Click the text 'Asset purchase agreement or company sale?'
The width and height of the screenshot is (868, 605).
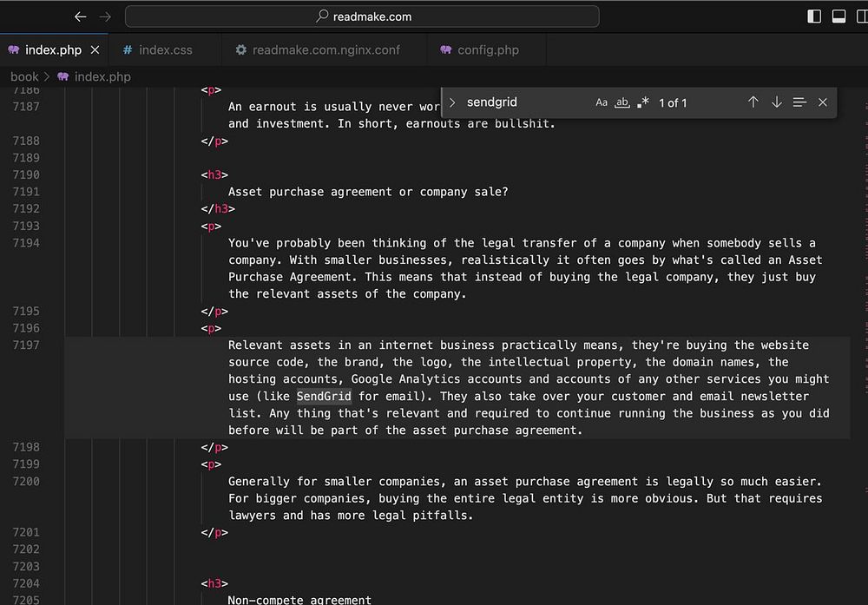pyautogui.click(x=368, y=192)
